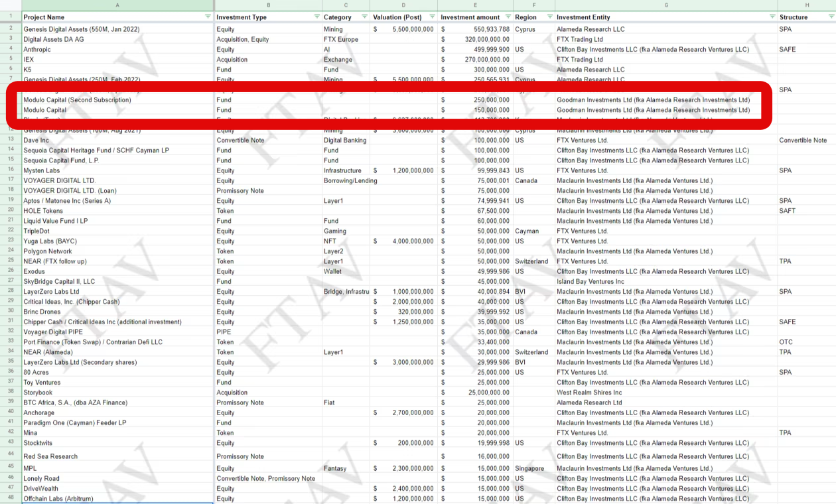Viewport: 836px width, 504px height.
Task: Select the 'Singapore' region cell
Action: 534,468
